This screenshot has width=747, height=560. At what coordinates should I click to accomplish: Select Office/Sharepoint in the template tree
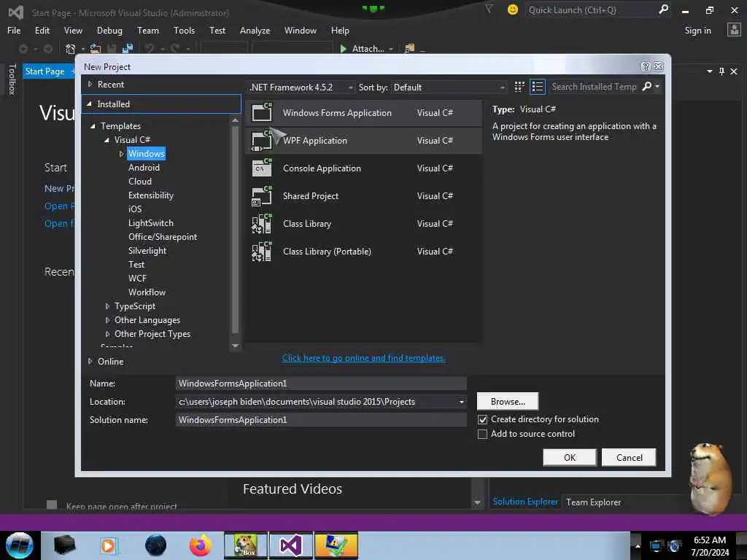(x=163, y=237)
